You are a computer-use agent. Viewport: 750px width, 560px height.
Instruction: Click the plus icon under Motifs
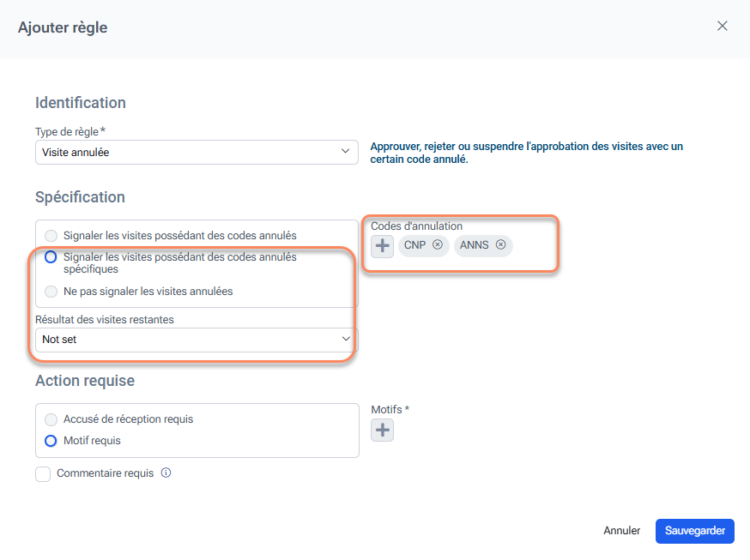(383, 431)
